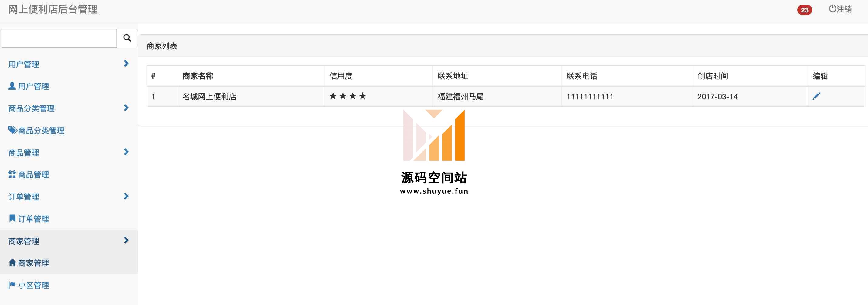This screenshot has width=868, height=305.
Task: Click the sidebar search input field
Action: coord(58,38)
